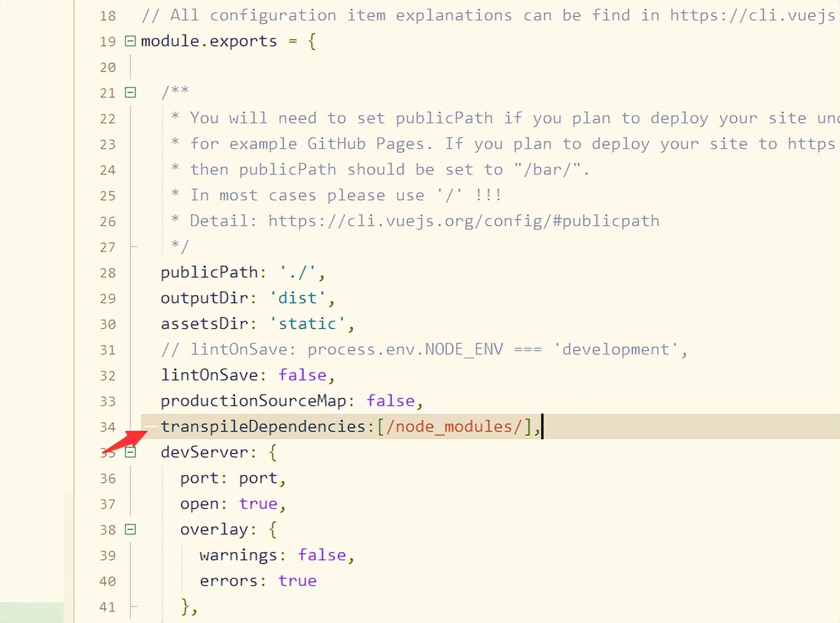Click the '"/bar/"' comment text on line 24
This screenshot has height=623, width=840.
coord(547,170)
